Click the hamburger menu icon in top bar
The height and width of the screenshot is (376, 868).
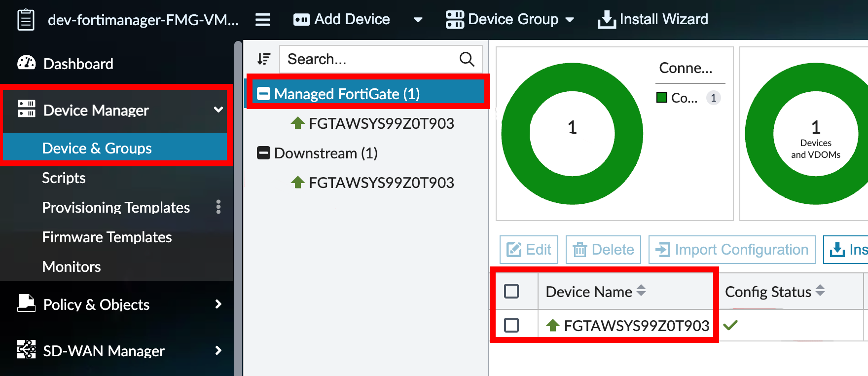coord(262,20)
